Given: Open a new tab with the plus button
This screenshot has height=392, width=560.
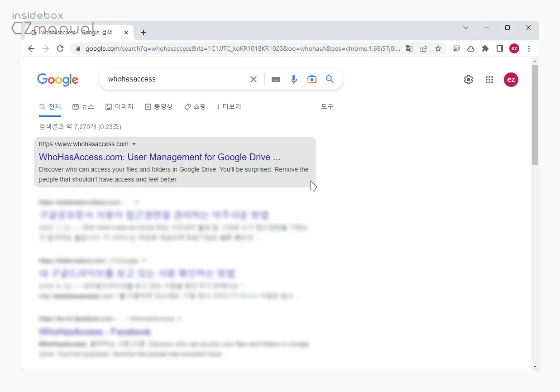Looking at the screenshot, I should pos(144,33).
